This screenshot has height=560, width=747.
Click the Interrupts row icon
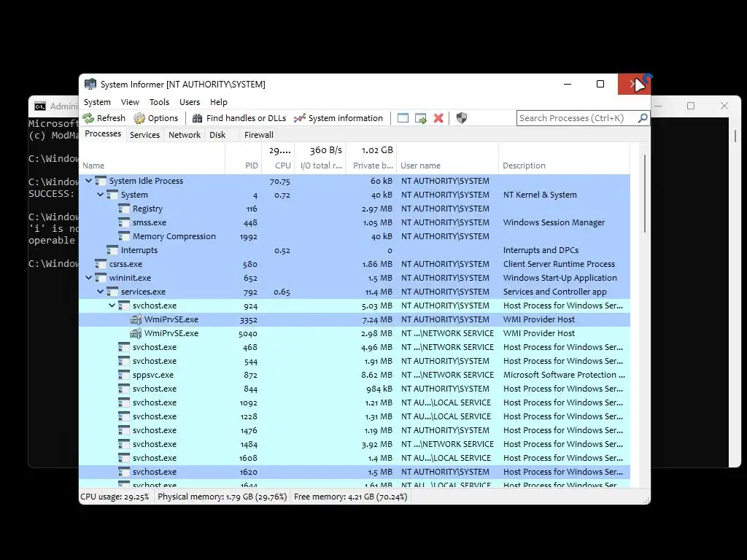(112, 250)
